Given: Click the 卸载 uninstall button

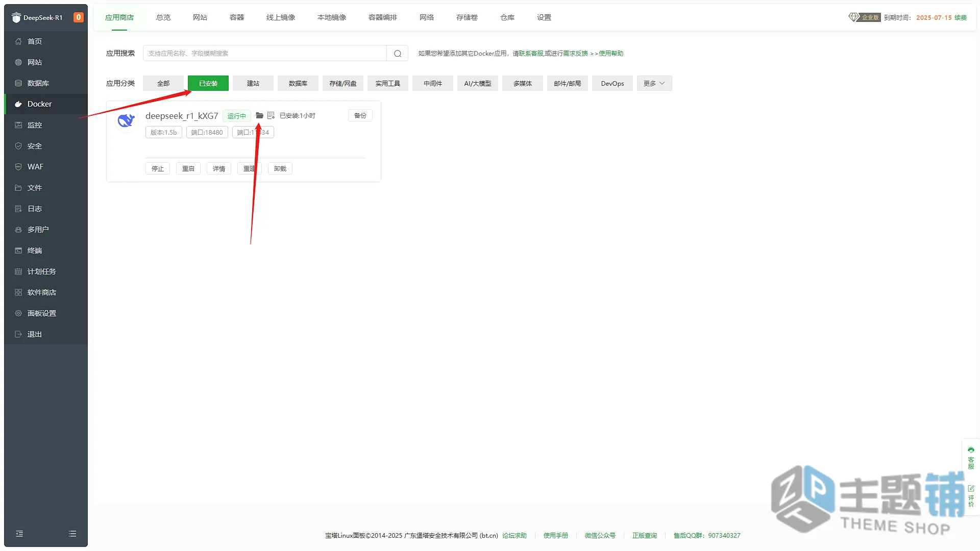Looking at the screenshot, I should coord(280,169).
